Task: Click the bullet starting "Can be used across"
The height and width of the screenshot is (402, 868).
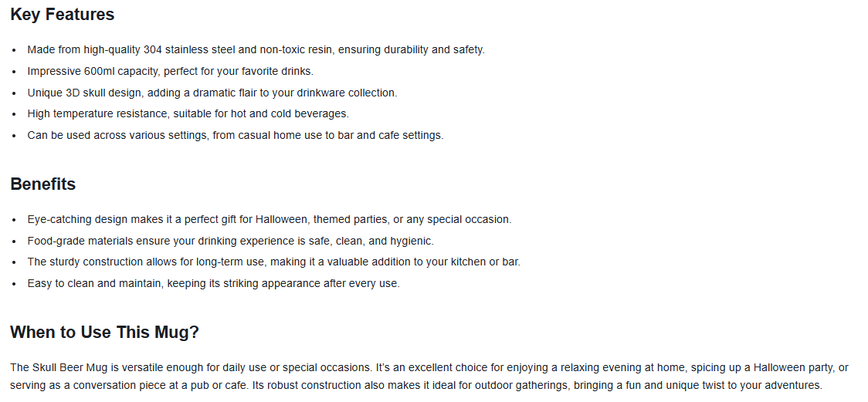Action: tap(235, 135)
